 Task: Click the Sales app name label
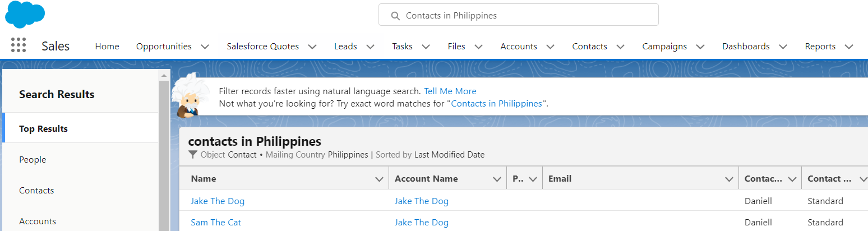pos(56,46)
